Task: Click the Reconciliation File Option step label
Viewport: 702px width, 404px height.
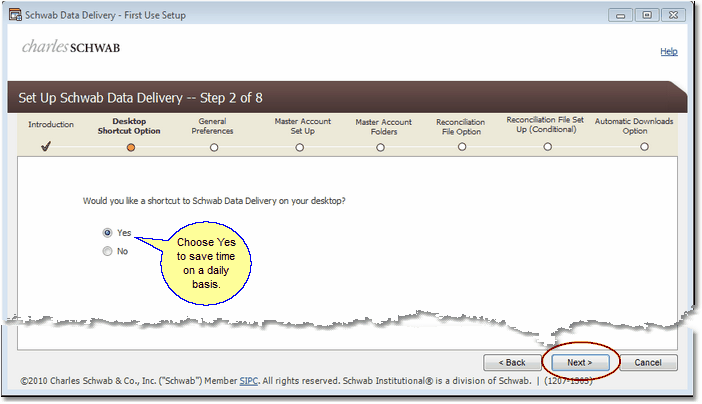Action: (x=461, y=127)
